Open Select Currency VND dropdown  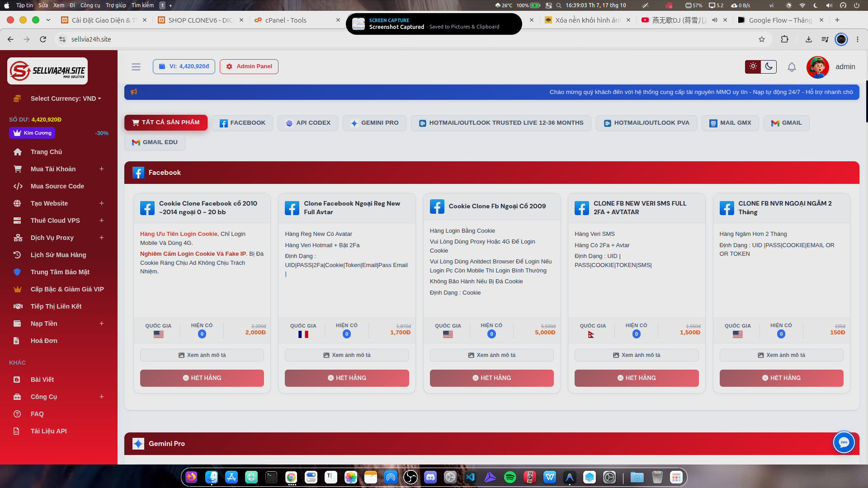click(x=66, y=99)
